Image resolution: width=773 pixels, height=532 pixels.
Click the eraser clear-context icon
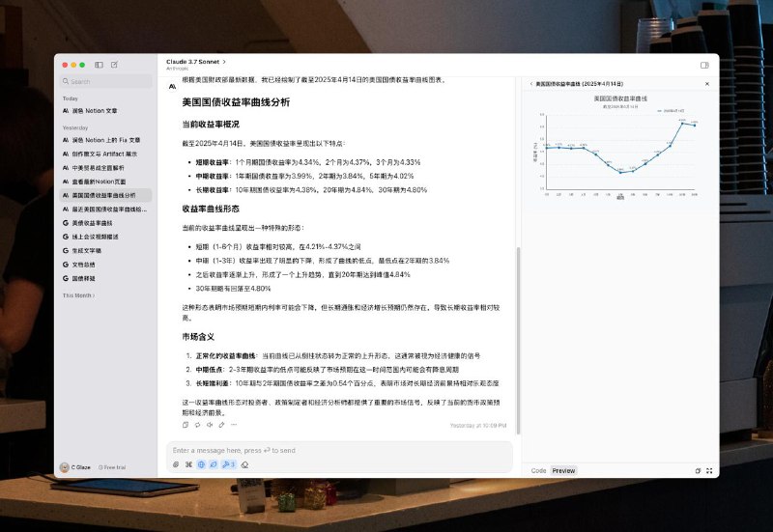point(245,464)
